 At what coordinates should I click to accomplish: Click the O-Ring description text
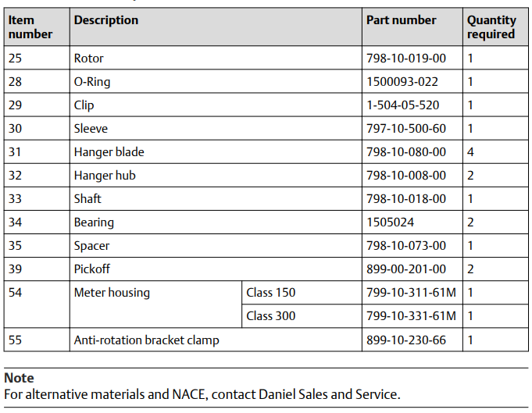[94, 82]
